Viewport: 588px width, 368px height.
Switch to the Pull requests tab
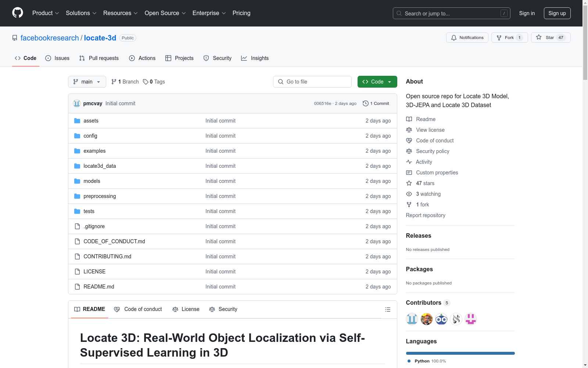(x=99, y=58)
